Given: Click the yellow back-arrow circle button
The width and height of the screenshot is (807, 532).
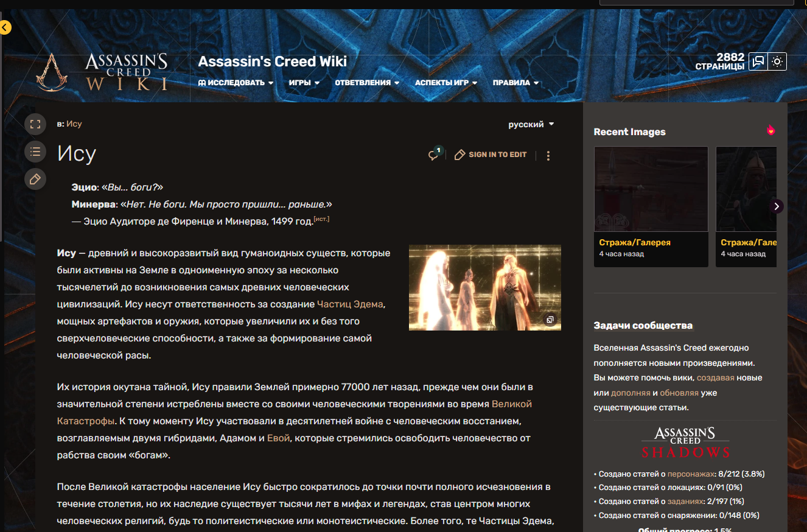Looking at the screenshot, I should click(5, 27).
